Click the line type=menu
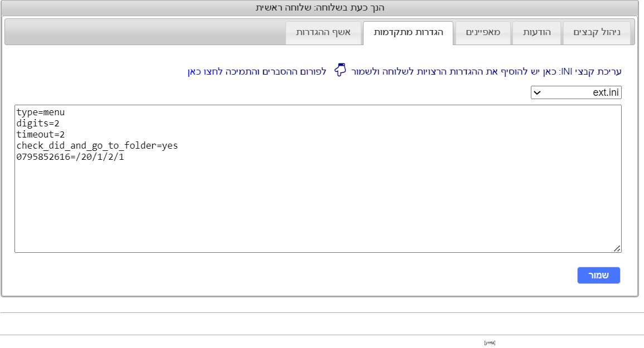 click(x=41, y=112)
